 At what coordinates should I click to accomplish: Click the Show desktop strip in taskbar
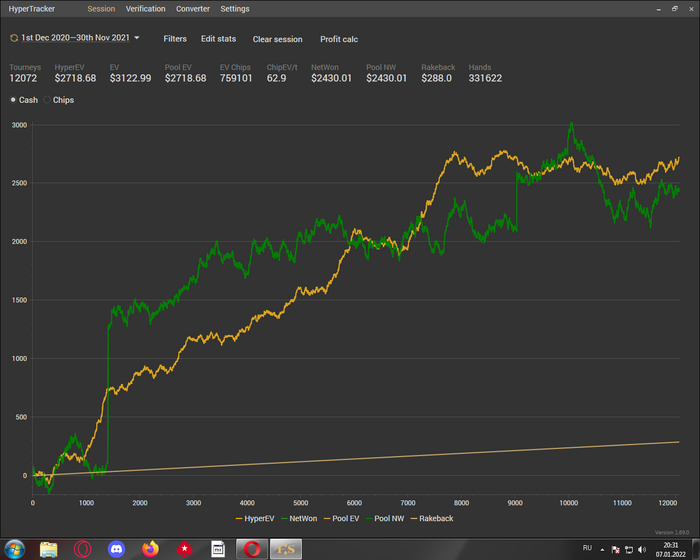pos(696,549)
